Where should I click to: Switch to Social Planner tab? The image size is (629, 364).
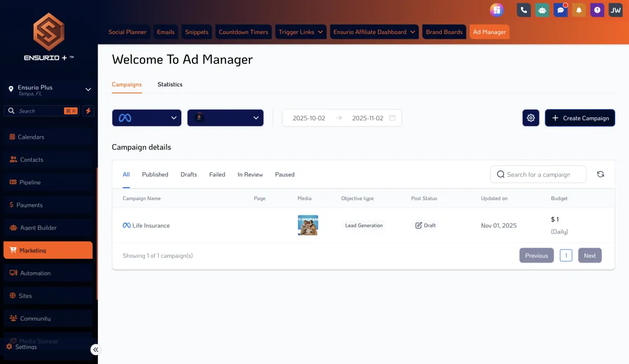[x=127, y=32]
